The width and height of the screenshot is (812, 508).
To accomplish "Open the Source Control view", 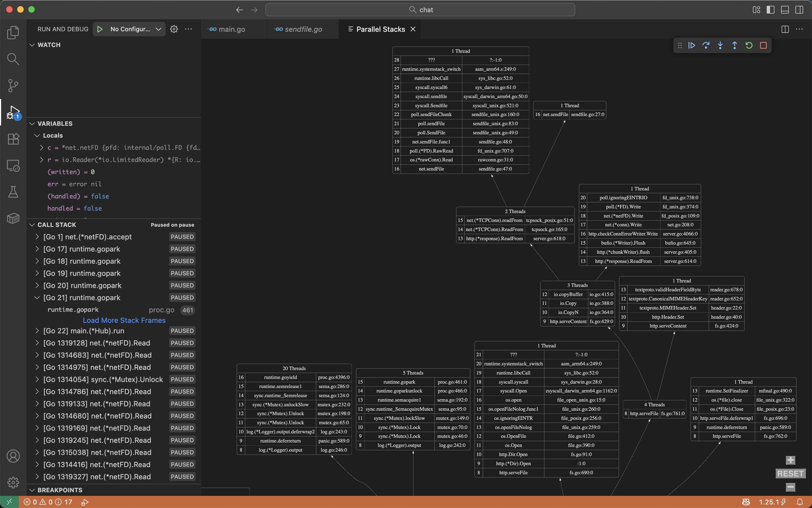I will click(13, 85).
